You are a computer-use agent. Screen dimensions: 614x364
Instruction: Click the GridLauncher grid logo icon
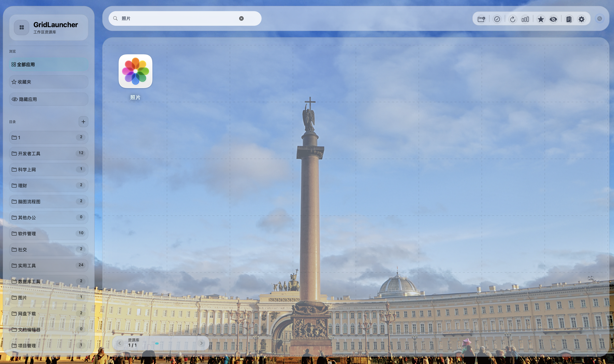point(21,27)
